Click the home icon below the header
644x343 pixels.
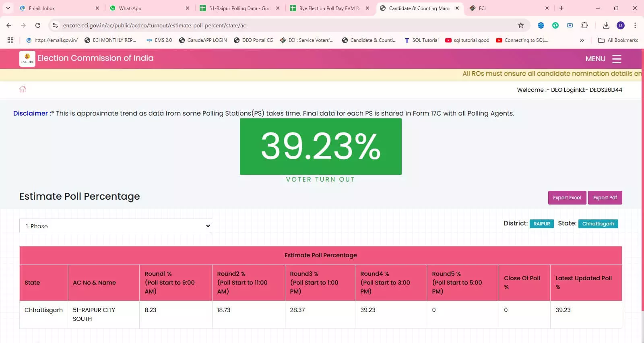point(23,89)
